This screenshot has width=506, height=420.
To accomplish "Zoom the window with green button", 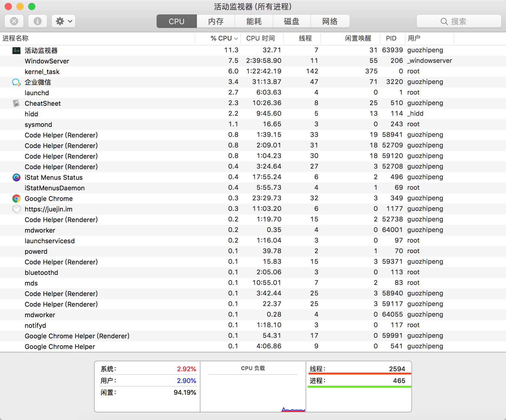I will [32, 6].
